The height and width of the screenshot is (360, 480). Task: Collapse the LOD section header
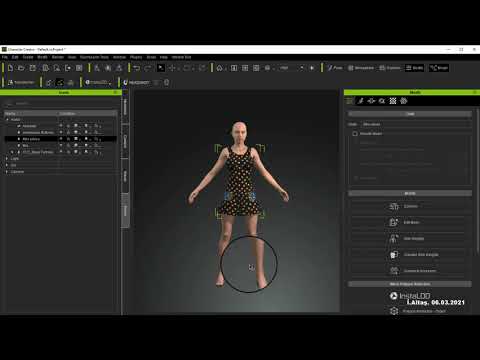410,114
